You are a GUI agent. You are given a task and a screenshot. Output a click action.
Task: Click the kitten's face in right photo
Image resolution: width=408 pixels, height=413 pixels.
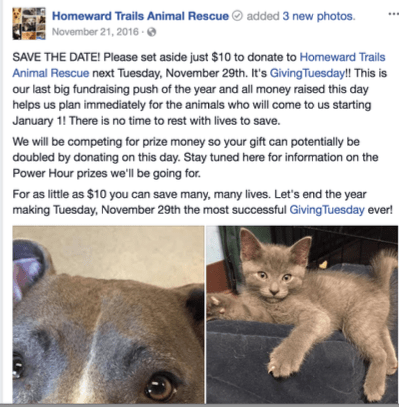[x=274, y=274]
